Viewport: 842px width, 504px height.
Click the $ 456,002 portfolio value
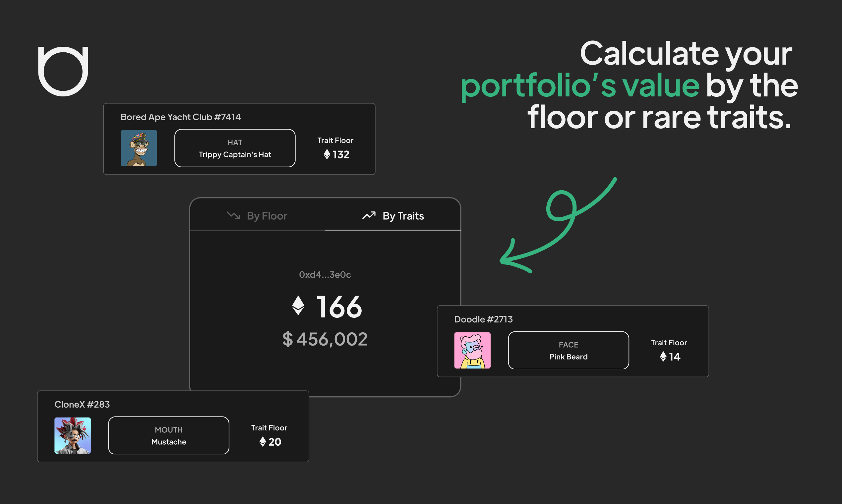tap(325, 339)
